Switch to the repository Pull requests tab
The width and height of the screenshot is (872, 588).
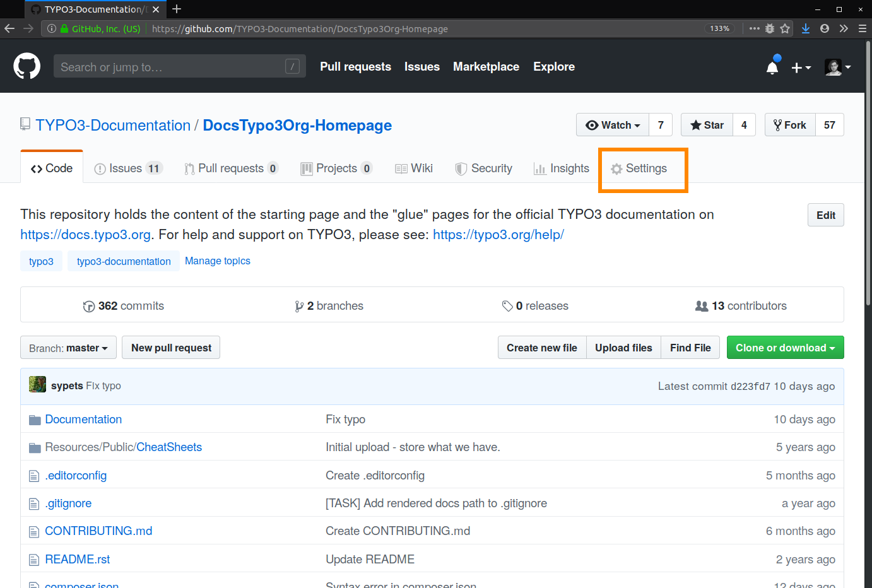point(231,168)
